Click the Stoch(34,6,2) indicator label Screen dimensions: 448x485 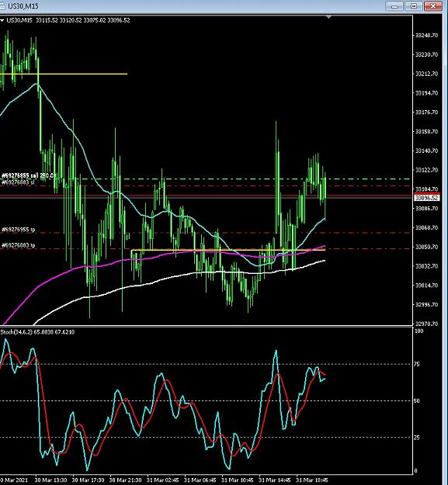(37, 332)
